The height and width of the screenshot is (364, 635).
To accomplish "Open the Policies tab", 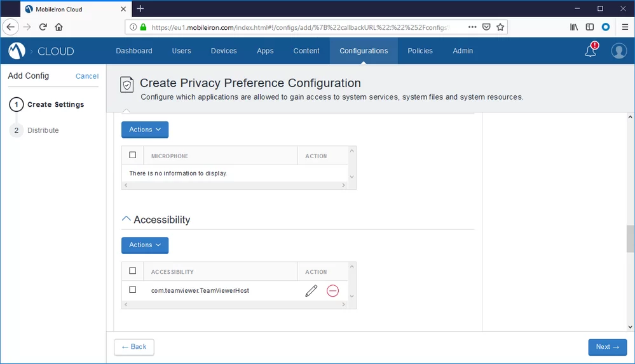I will pyautogui.click(x=420, y=51).
